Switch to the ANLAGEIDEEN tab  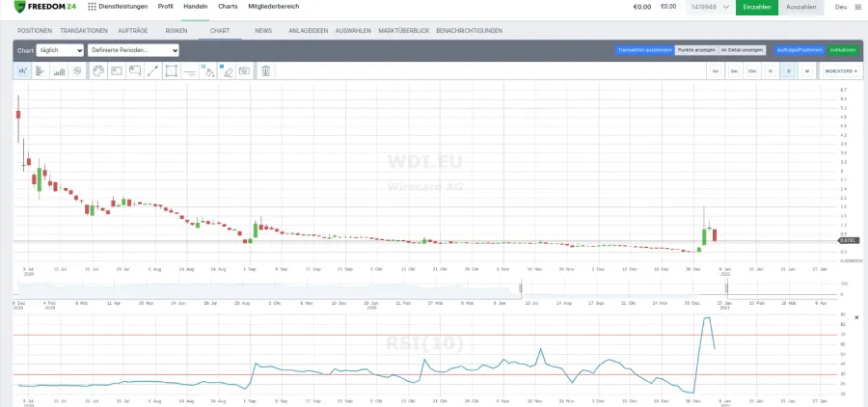309,31
